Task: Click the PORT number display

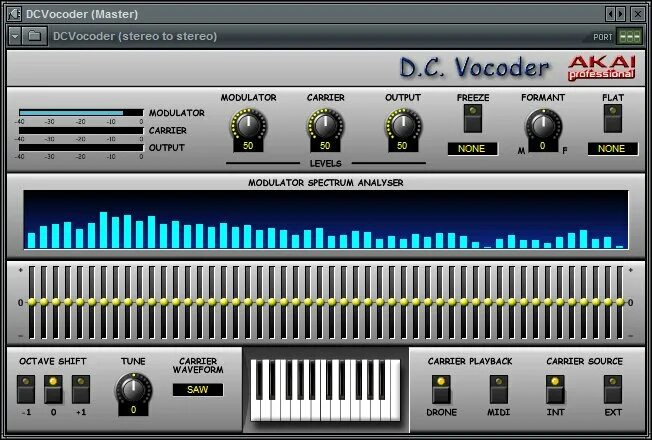Action: click(x=630, y=37)
